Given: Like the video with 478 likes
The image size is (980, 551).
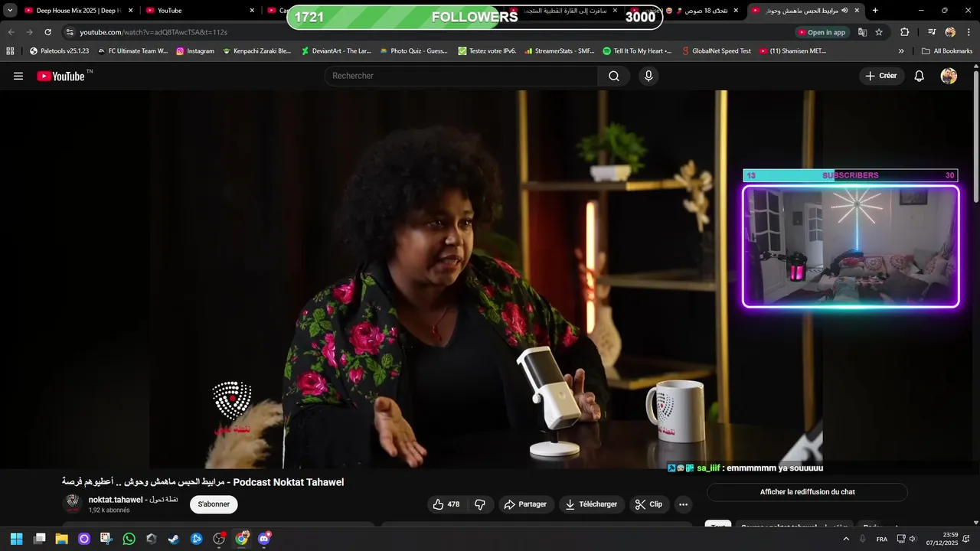Looking at the screenshot, I should click(x=446, y=504).
